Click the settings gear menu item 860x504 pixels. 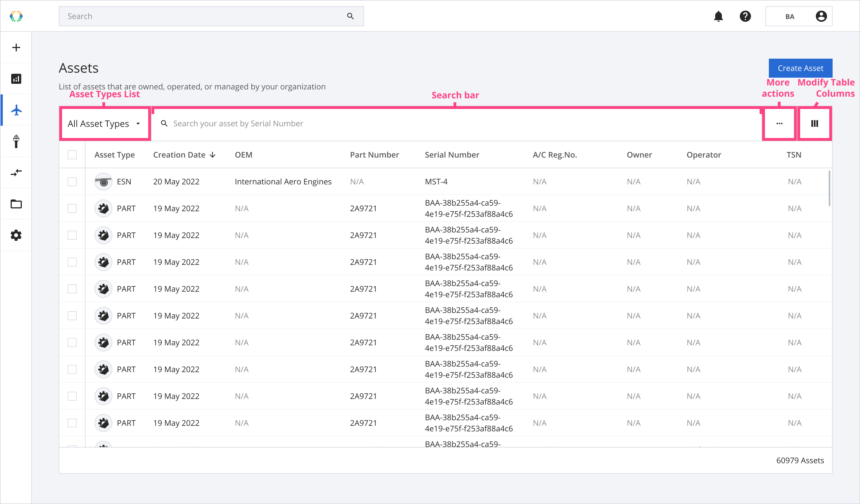coord(16,234)
